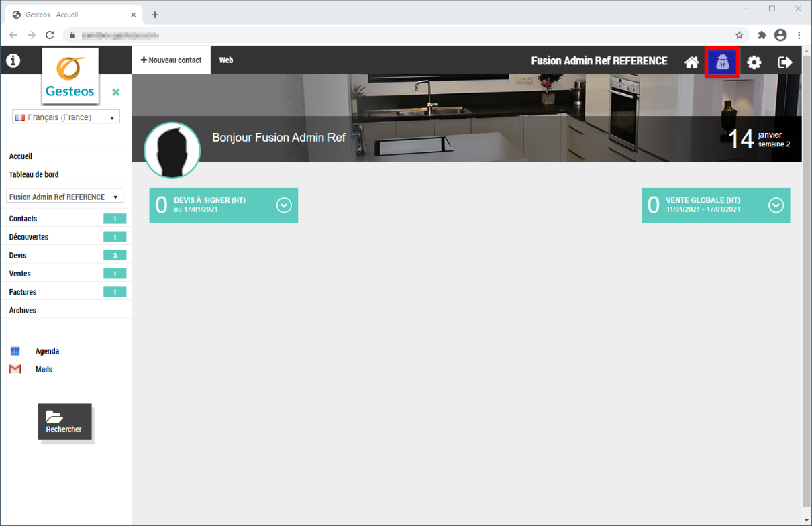This screenshot has height=526, width=812.
Task: Click the highlighted spy user icon
Action: coord(722,62)
